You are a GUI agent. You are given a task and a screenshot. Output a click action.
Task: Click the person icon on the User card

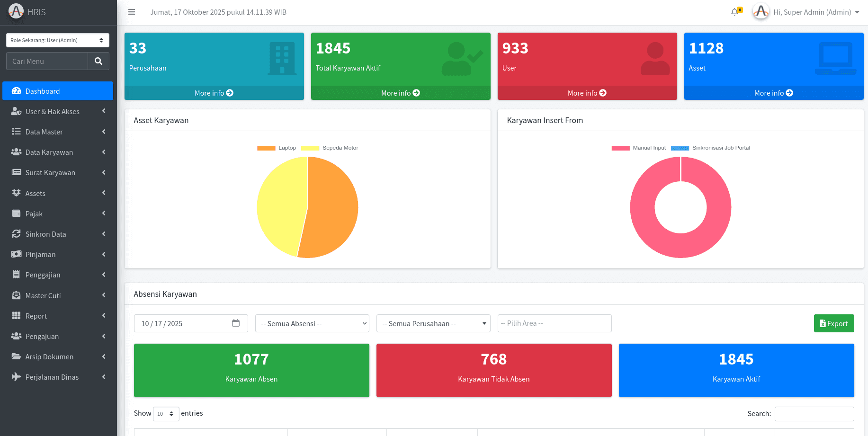tap(655, 59)
